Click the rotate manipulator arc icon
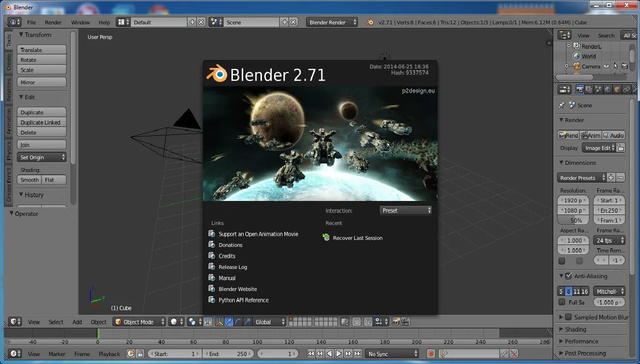640x364 pixels. pyautogui.click(x=238, y=322)
